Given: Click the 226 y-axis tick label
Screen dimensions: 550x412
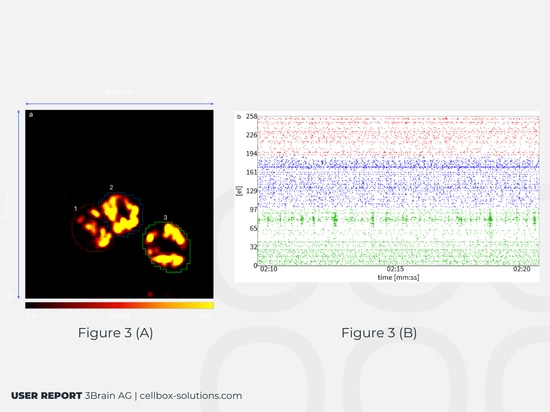Looking at the screenshot, I should click(x=251, y=135).
